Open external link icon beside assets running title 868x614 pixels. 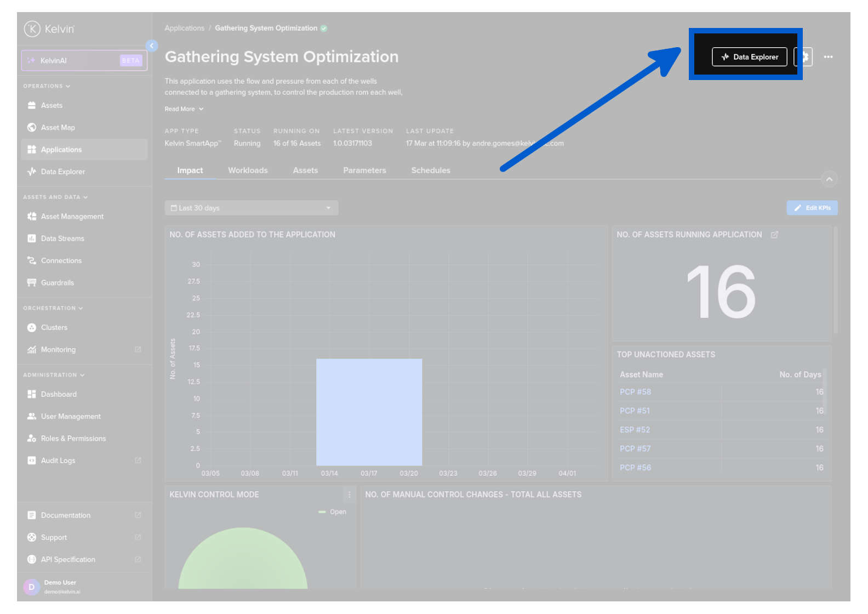click(x=774, y=235)
